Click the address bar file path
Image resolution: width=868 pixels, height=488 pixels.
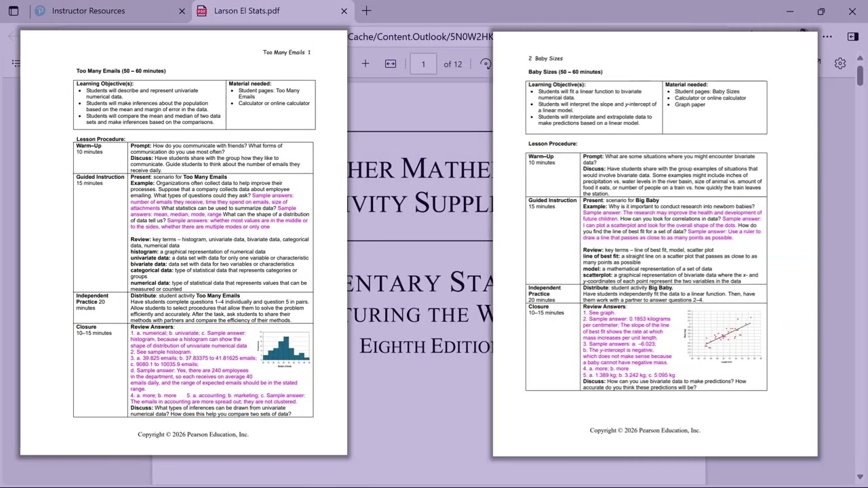point(420,37)
